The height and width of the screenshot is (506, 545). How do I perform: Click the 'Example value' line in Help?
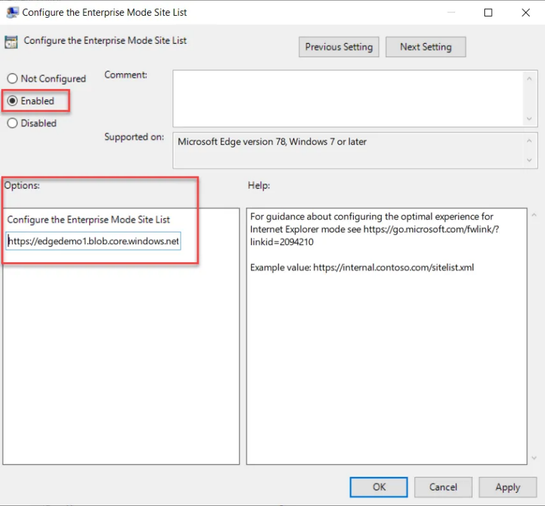(x=362, y=267)
